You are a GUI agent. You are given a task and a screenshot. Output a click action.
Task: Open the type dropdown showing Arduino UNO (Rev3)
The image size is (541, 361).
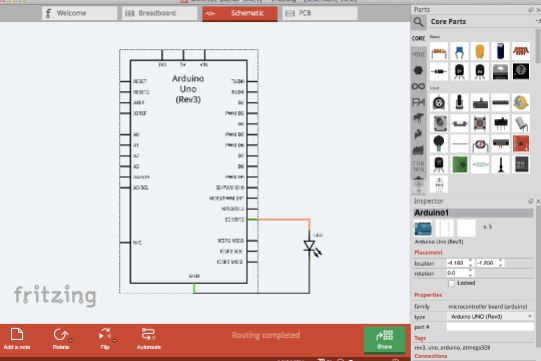tap(490, 316)
